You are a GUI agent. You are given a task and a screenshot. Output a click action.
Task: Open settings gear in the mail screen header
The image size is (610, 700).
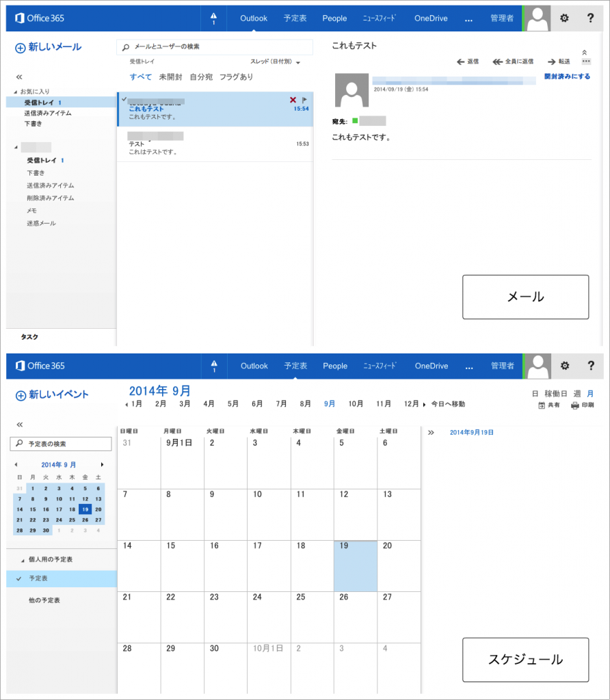click(x=564, y=18)
